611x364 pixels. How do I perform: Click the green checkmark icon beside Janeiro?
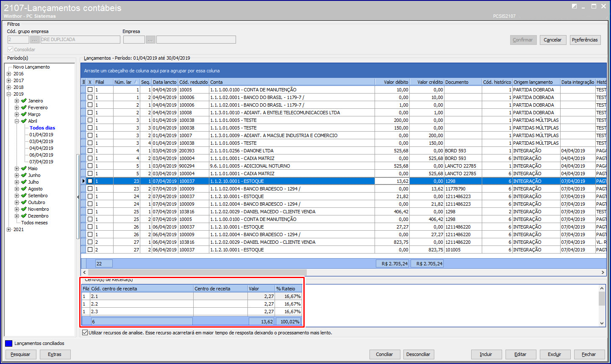point(24,101)
